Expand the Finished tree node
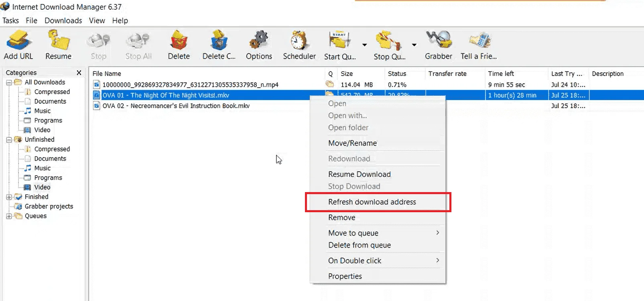This screenshot has width=644, height=301. tap(9, 197)
